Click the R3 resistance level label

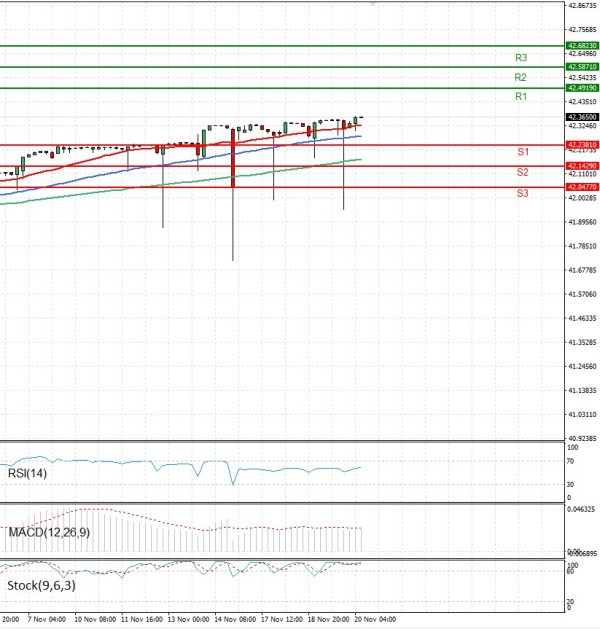521,58
